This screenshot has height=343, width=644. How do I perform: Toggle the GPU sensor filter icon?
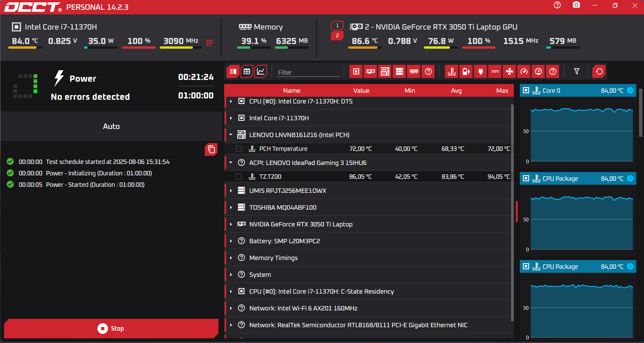click(370, 72)
